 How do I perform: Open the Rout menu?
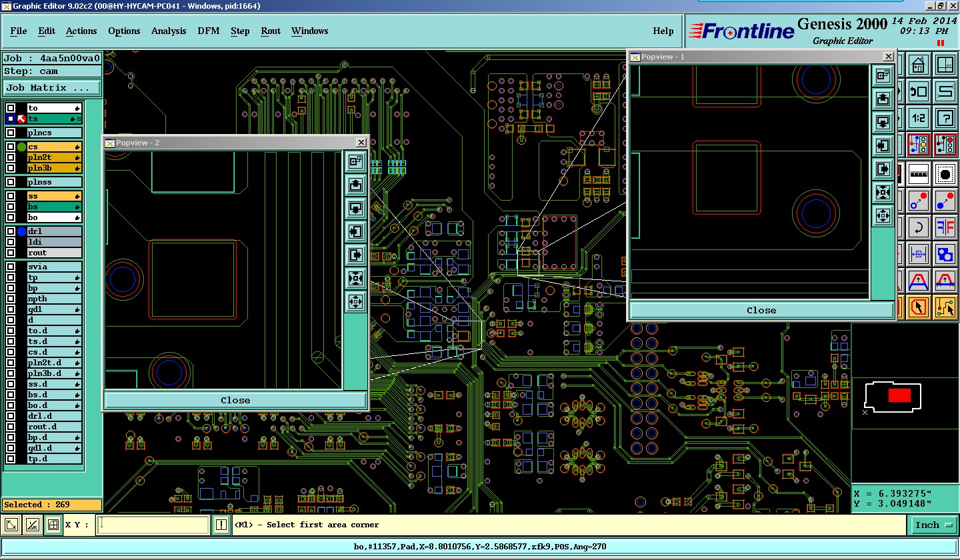[x=271, y=31]
